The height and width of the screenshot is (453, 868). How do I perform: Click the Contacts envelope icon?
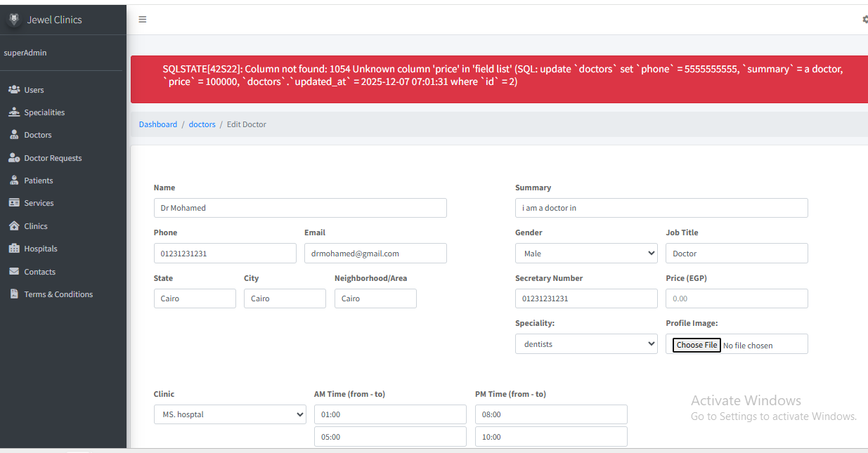[x=13, y=272]
